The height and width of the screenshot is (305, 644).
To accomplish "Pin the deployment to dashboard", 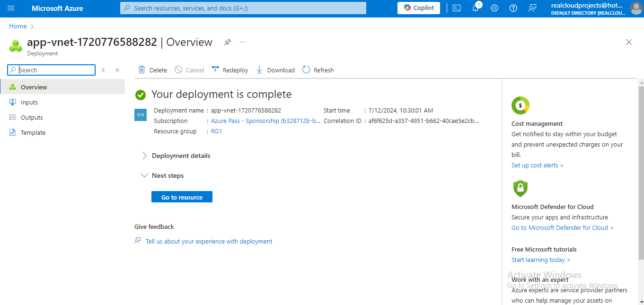I will coord(228,42).
